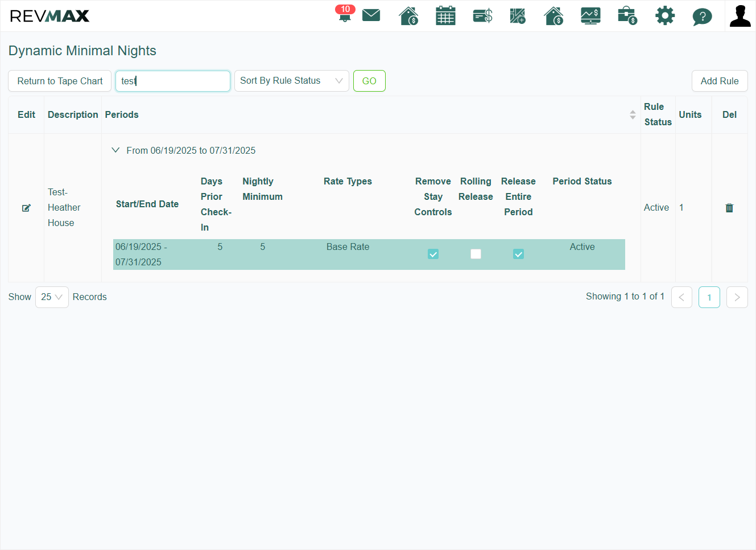This screenshot has height=550, width=756.
Task: Click the Return to Tape Chart button
Action: (x=60, y=81)
